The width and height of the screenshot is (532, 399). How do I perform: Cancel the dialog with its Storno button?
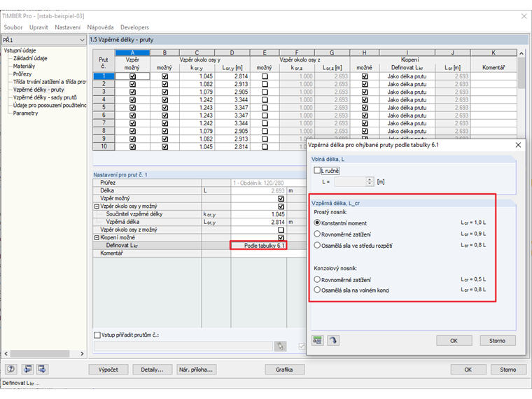[498, 341]
